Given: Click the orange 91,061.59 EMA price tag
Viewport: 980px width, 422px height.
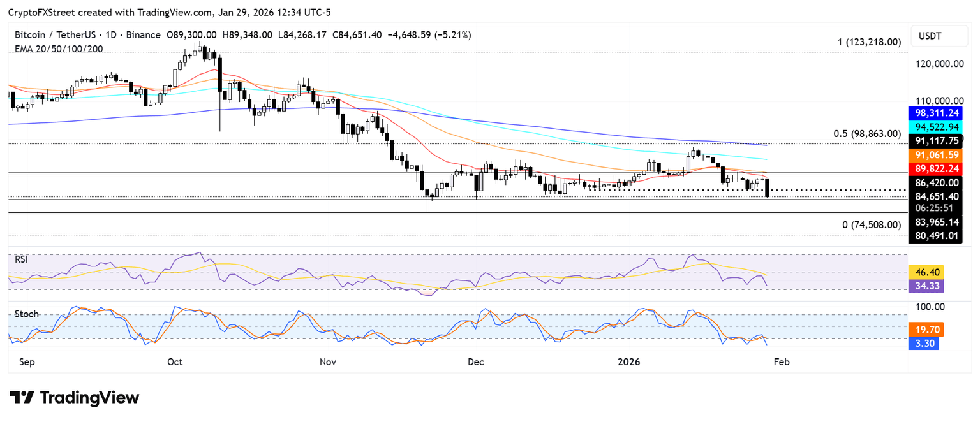Looking at the screenshot, I should 936,154.
